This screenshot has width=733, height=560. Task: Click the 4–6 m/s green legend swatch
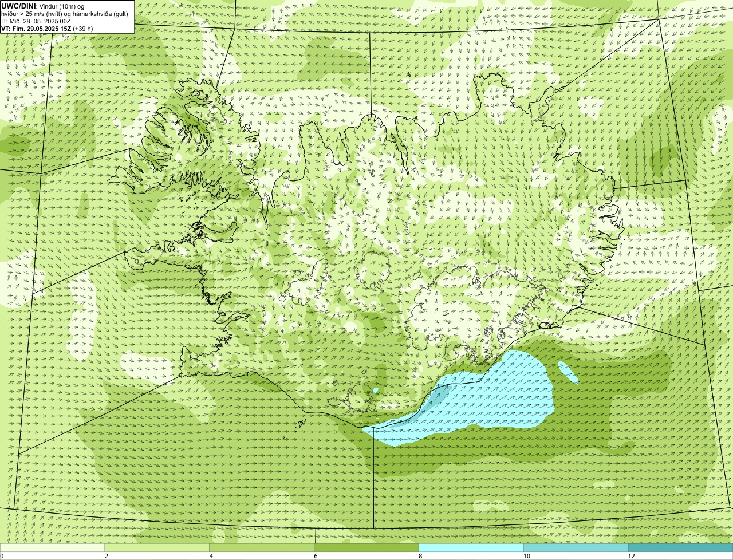[x=262, y=547]
